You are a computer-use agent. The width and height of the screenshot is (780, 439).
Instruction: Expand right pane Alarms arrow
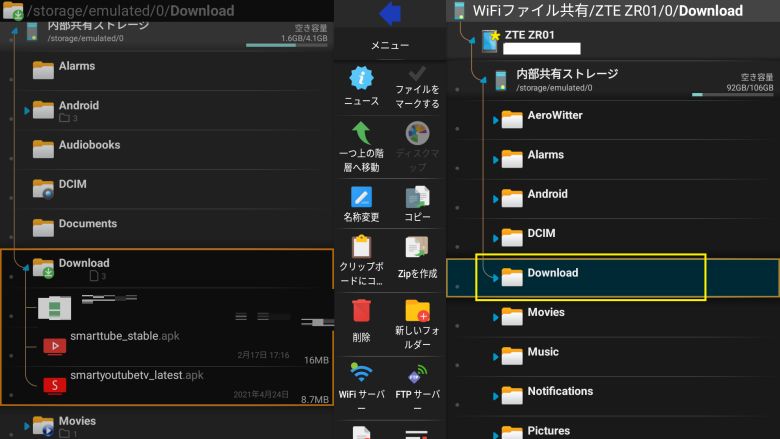point(495,160)
